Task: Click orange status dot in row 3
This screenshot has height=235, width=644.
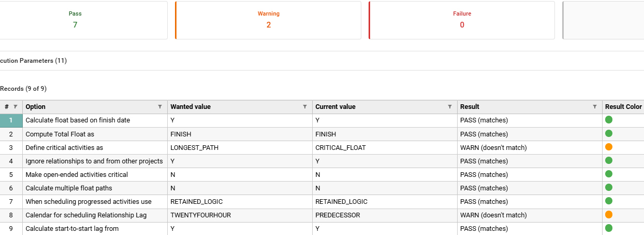Action: pos(609,147)
